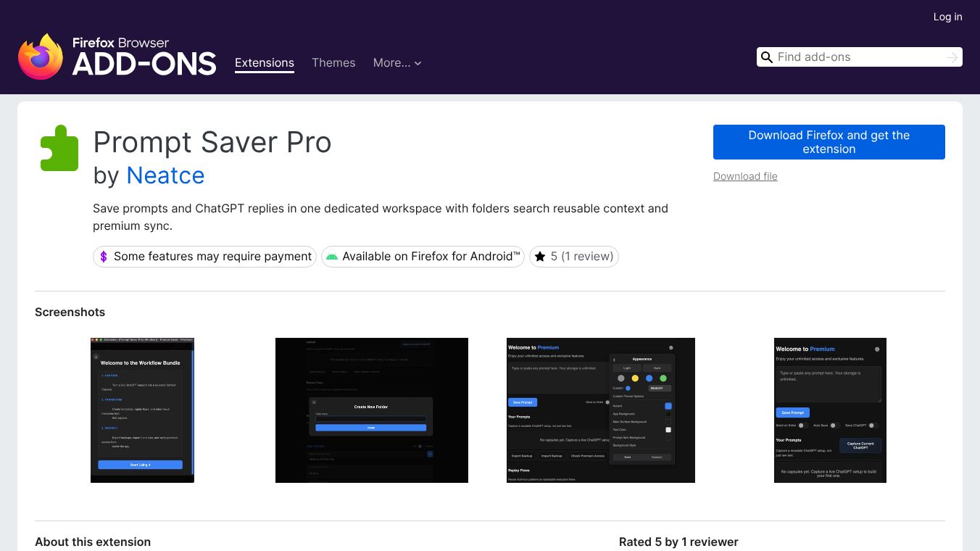Click the green puzzle piece extension icon
This screenshot has width=980, height=551.
59,149
